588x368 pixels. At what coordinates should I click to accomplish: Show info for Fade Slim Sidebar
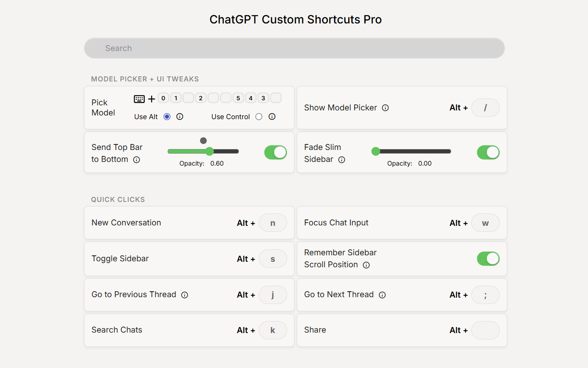(342, 160)
